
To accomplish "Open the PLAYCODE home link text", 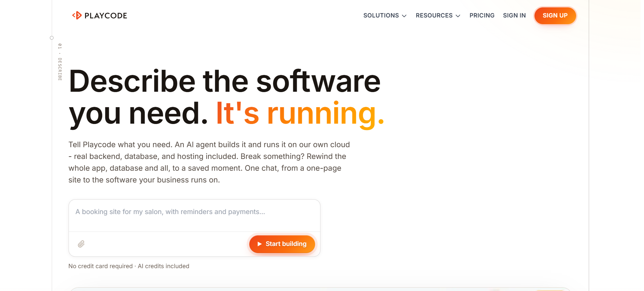I will [x=106, y=15].
